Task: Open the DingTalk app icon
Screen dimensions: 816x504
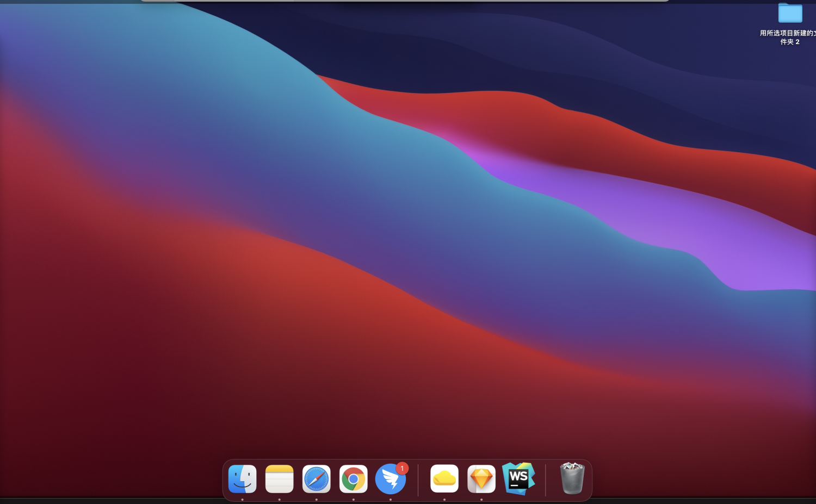Action: tap(391, 479)
